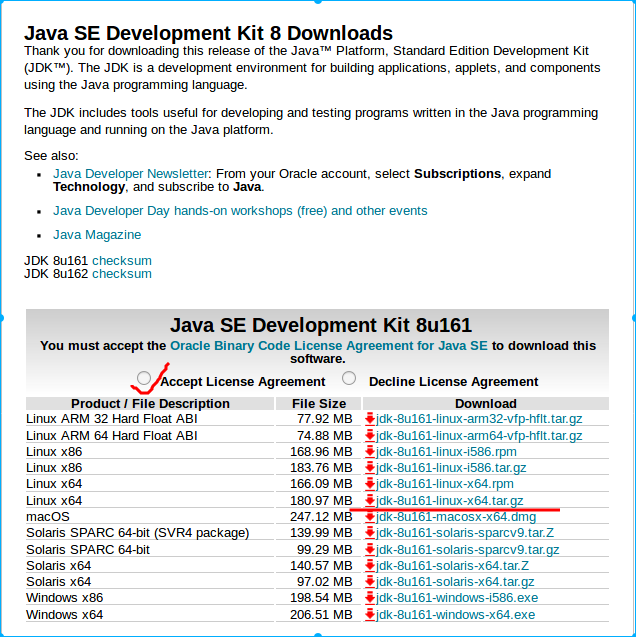
Task: Select the Decline License Agreement radio button
Action: tap(349, 378)
